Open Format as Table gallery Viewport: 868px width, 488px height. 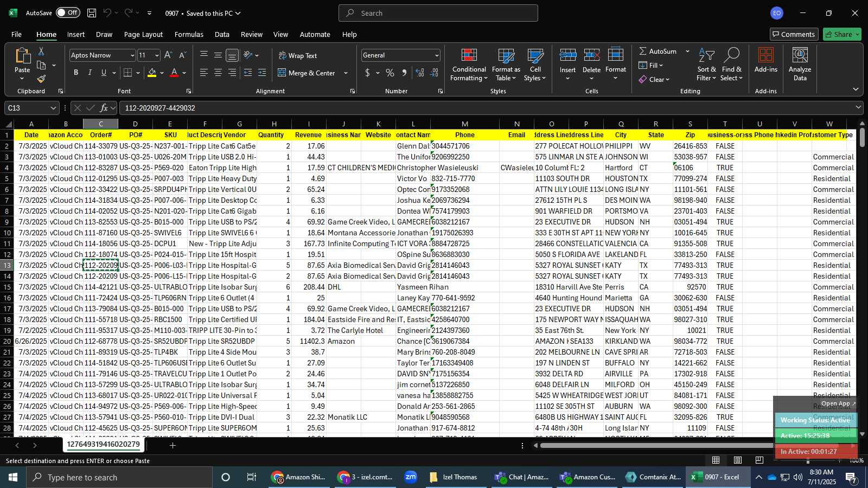pyautogui.click(x=506, y=65)
